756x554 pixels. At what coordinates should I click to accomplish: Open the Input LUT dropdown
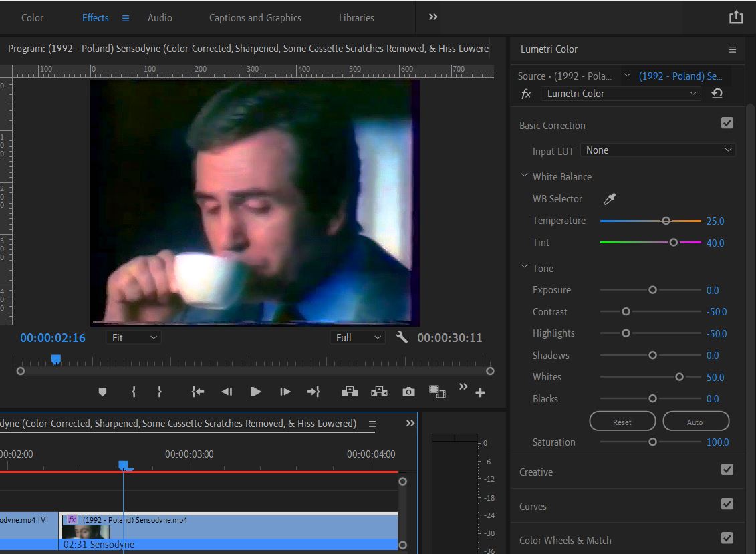click(658, 150)
